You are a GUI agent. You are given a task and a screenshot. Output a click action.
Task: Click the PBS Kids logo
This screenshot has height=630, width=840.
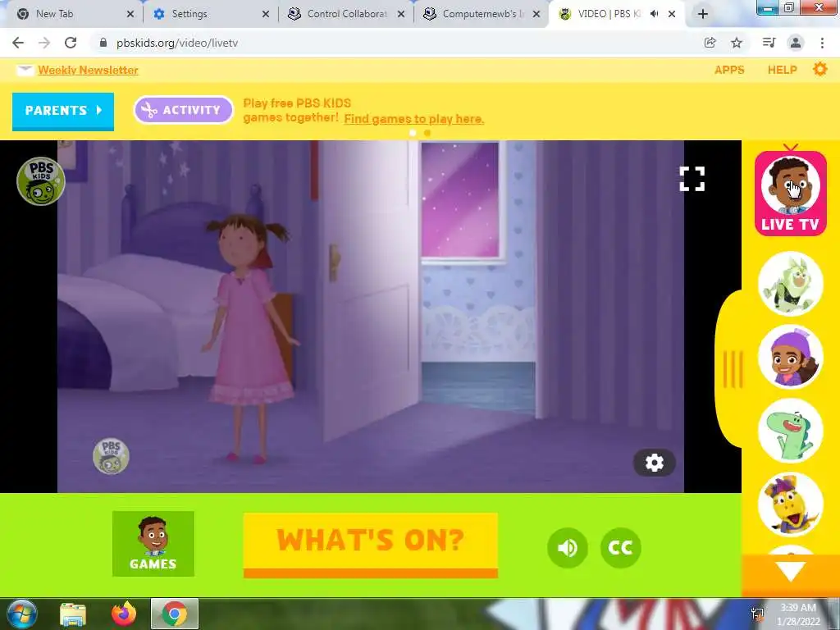(x=41, y=181)
